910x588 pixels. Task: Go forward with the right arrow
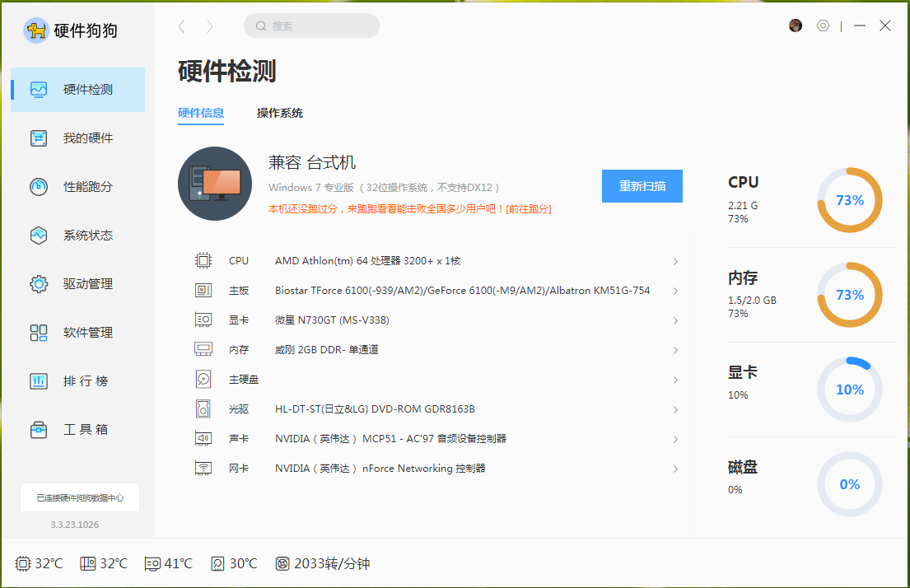[x=209, y=26]
